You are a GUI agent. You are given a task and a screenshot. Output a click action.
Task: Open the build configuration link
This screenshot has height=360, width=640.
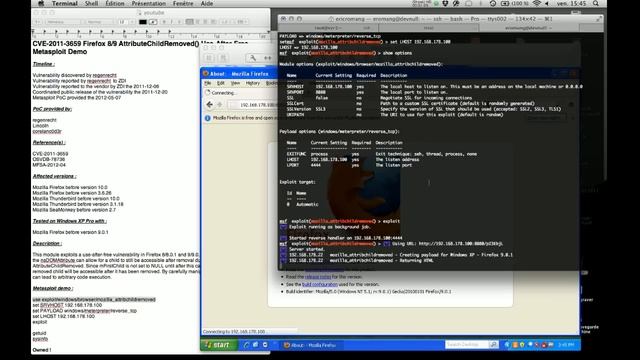(320, 284)
